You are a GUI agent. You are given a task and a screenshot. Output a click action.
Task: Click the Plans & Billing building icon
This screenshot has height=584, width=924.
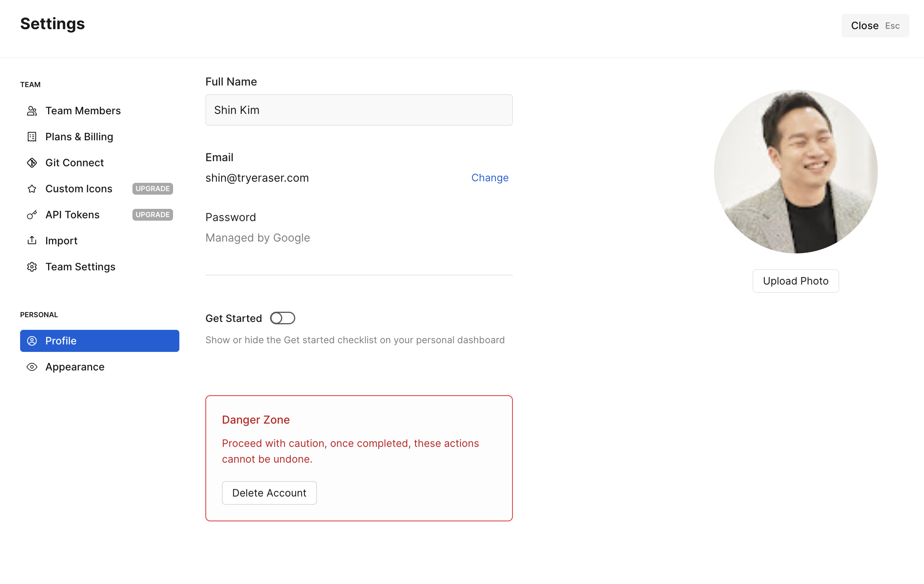(x=32, y=137)
